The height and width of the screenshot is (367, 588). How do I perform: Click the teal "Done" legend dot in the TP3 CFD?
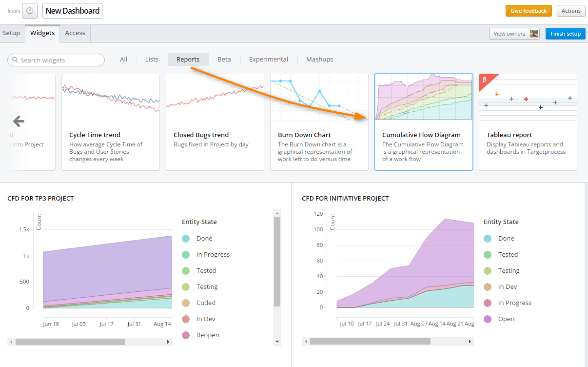coord(186,238)
